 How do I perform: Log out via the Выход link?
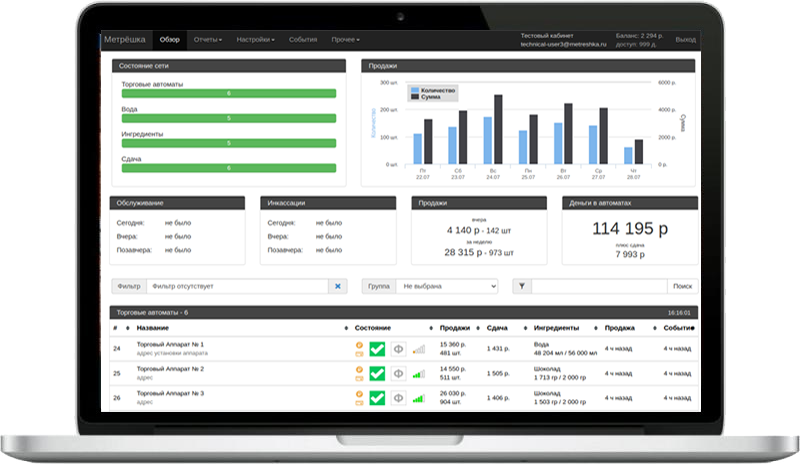tap(686, 40)
